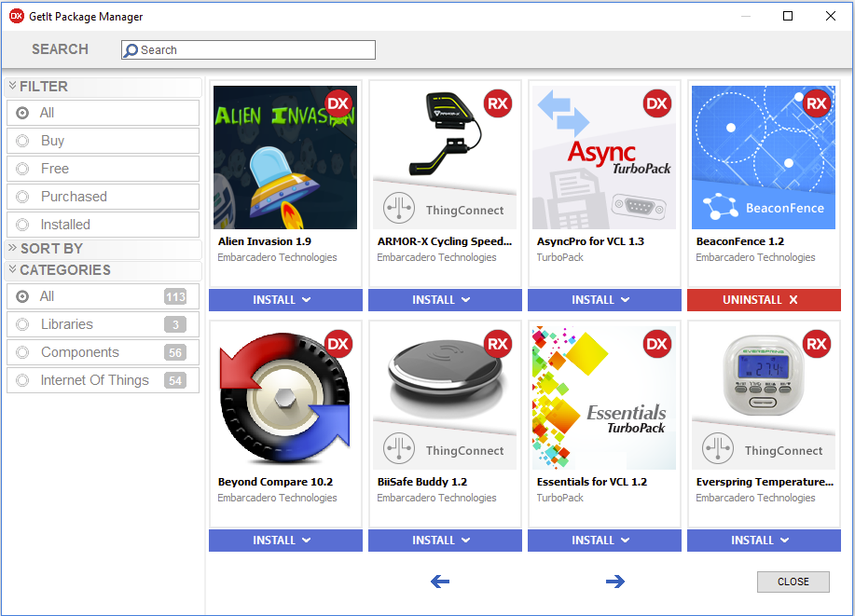Viewport: 855px width, 616px height.
Task: Click the RX badge on ARMOR-X Cycling Speed
Action: coord(498,103)
